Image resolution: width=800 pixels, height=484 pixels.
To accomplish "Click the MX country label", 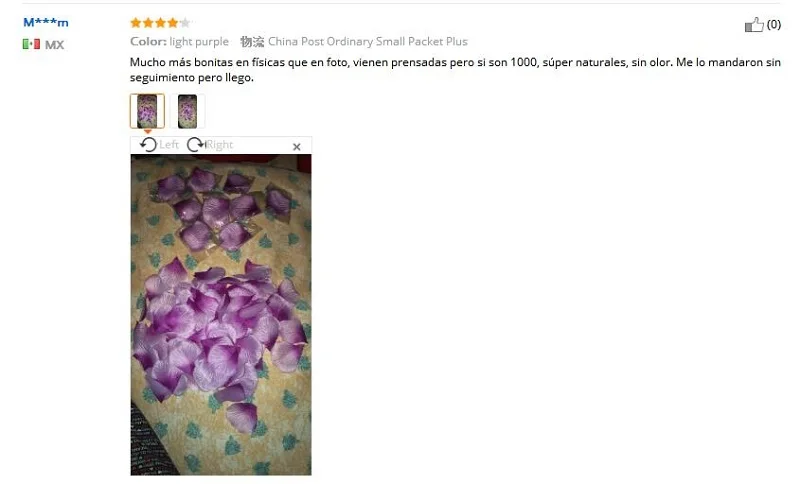I will click(55, 45).
